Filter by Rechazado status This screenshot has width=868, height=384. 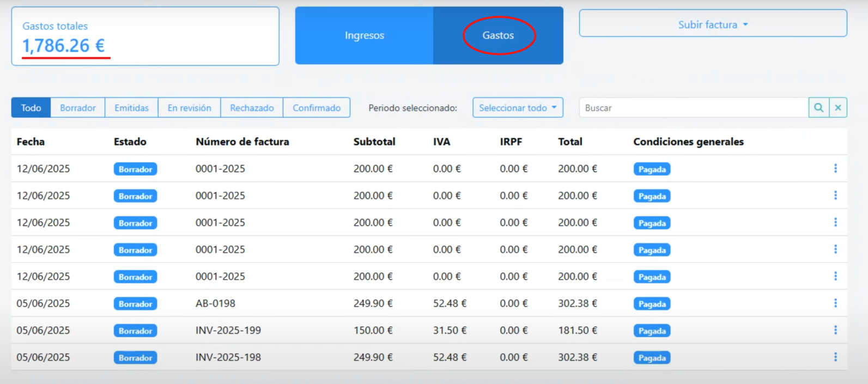(252, 108)
